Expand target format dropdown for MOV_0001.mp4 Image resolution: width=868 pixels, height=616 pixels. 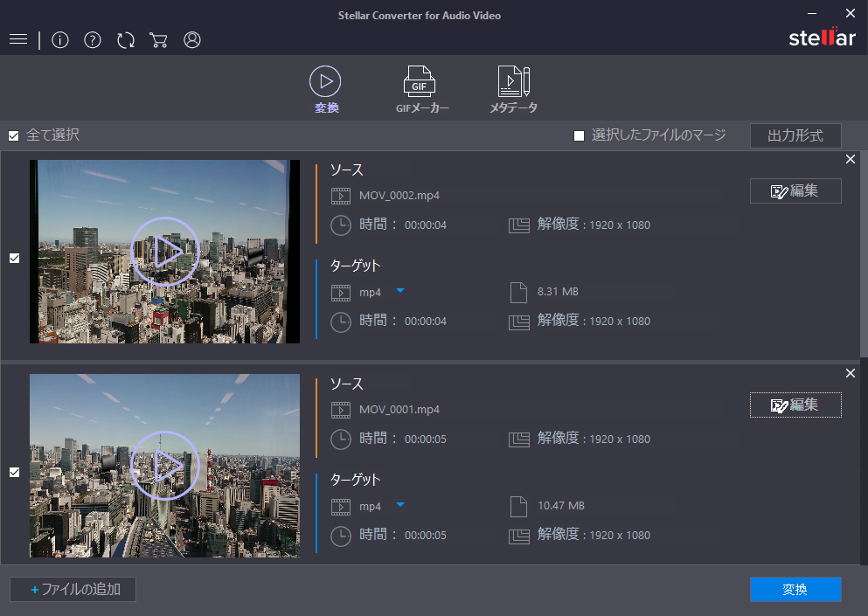click(399, 505)
